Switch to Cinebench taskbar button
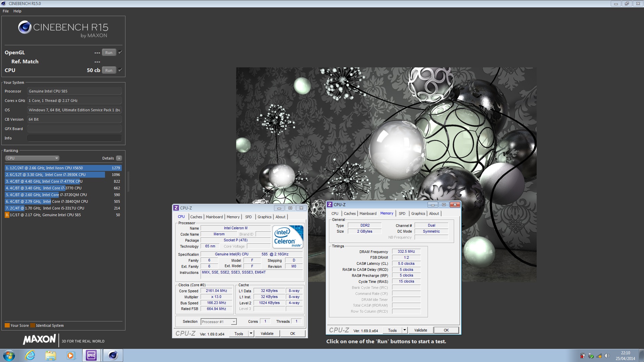The height and width of the screenshot is (362, 644). [x=113, y=356]
